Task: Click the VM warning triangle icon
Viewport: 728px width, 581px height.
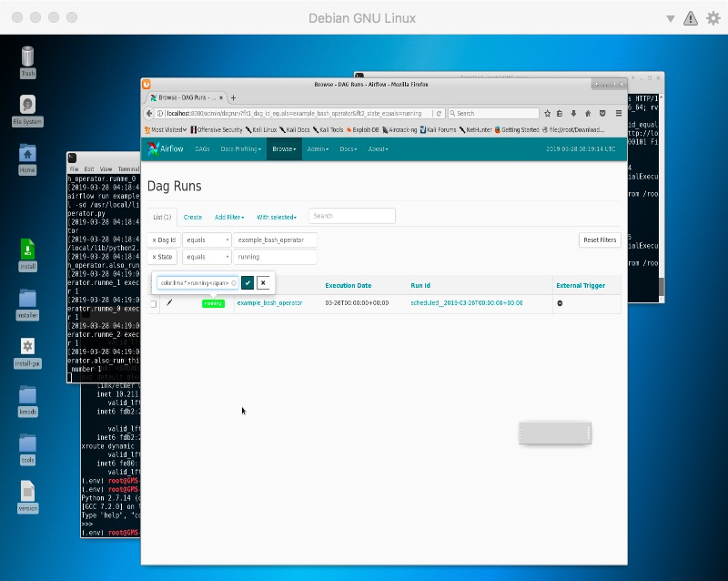Action: (691, 18)
